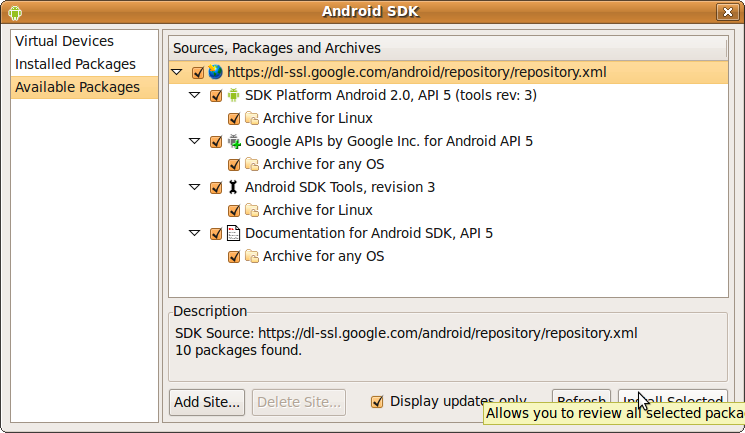Collapse the Google APIs node

[x=195, y=142]
